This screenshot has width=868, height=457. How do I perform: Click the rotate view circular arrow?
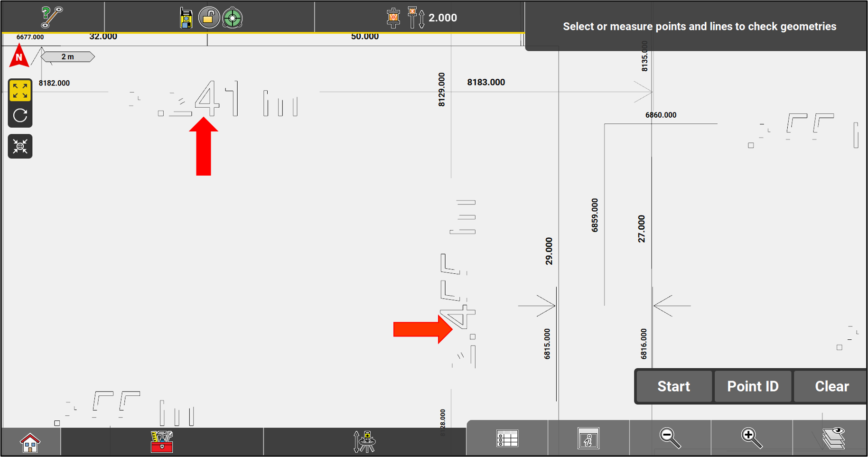(20, 115)
